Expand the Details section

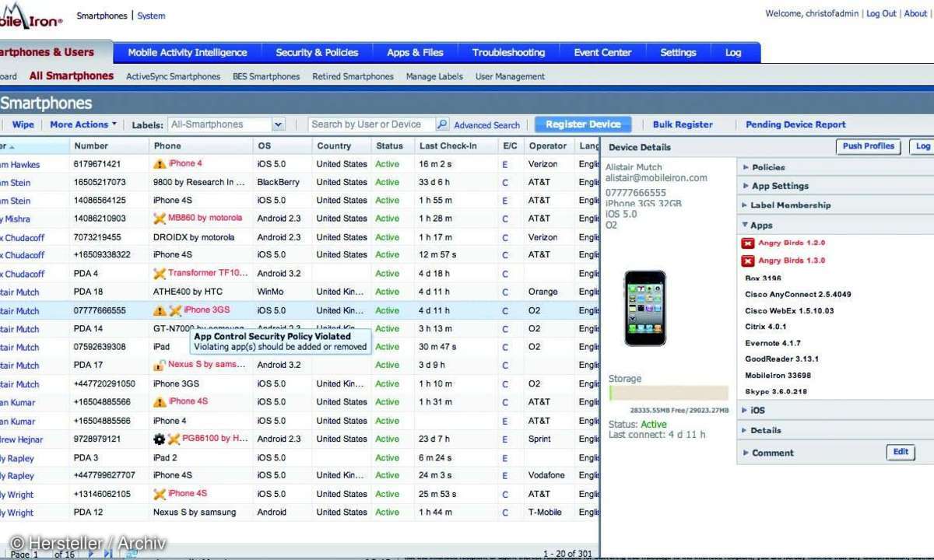(x=835, y=430)
